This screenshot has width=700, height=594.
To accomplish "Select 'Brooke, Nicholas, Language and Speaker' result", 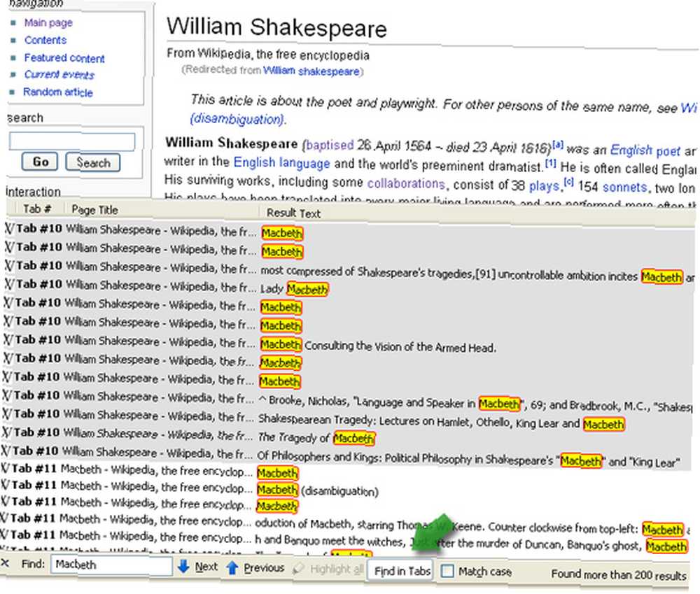I will tap(347, 399).
